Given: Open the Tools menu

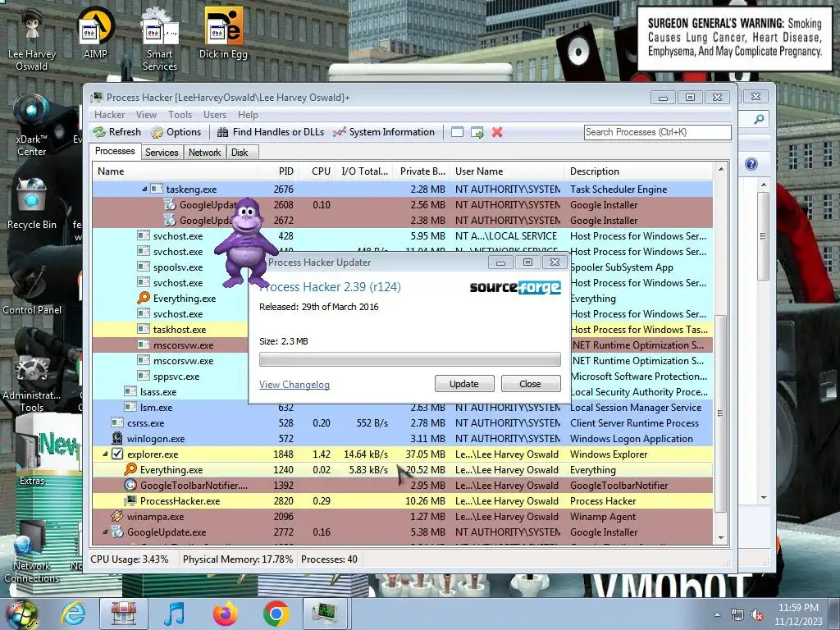Looking at the screenshot, I should (x=180, y=115).
